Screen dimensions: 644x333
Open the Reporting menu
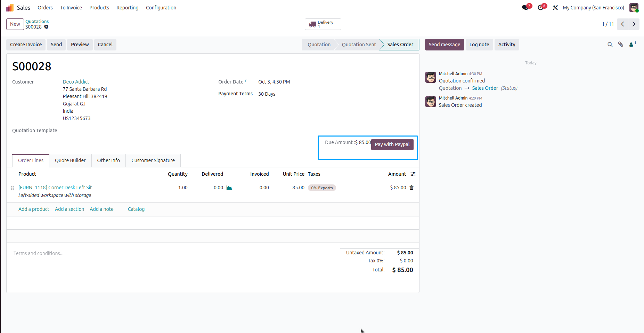pos(127,8)
